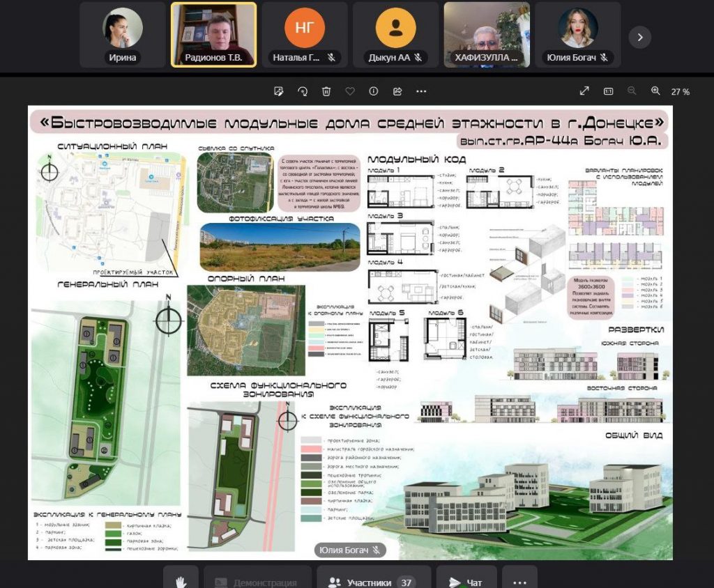Show more participants with the right chevron

click(x=639, y=37)
